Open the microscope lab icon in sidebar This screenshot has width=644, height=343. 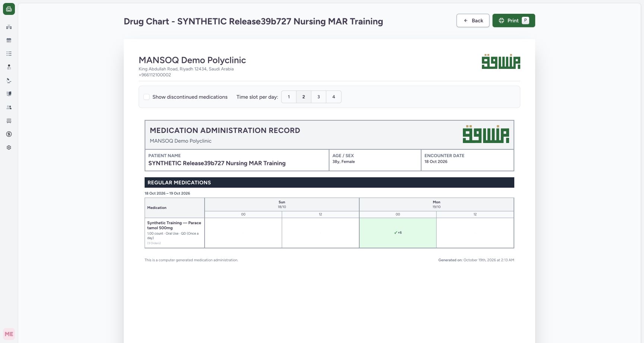point(9,80)
